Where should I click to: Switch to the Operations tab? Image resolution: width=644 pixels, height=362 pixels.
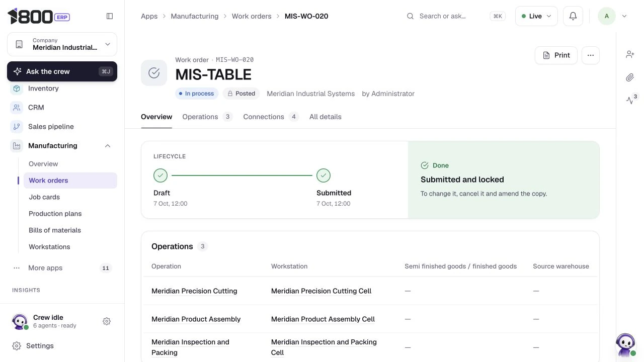coord(207,117)
